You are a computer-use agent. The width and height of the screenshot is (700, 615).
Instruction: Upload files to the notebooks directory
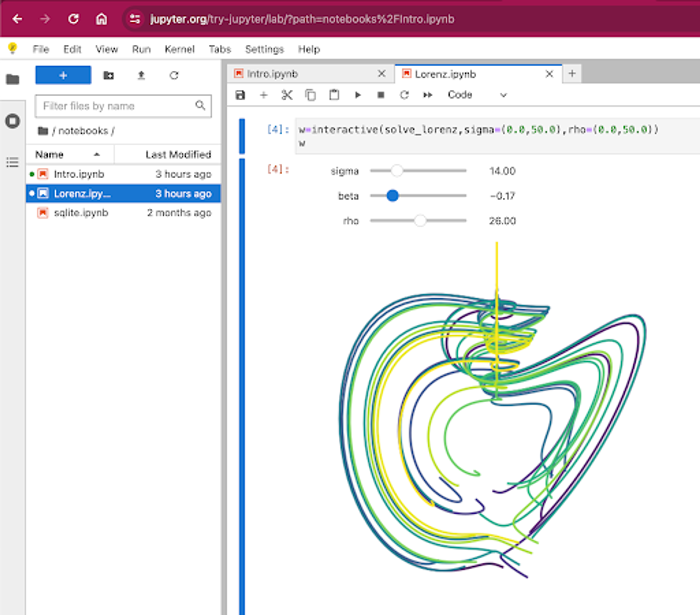pyautogui.click(x=141, y=75)
